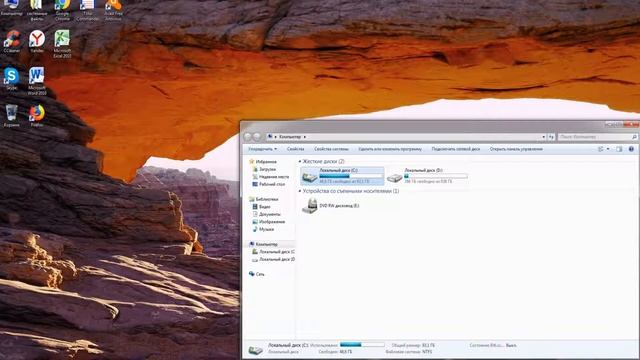
Task: Click the change view icon in Explorer toolbar
Action: tap(601, 149)
